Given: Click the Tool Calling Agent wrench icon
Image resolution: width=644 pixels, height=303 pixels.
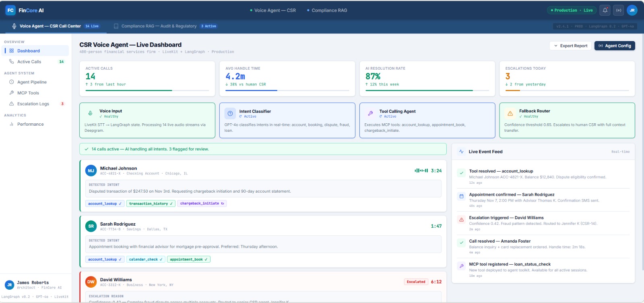Looking at the screenshot, I should tap(370, 114).
